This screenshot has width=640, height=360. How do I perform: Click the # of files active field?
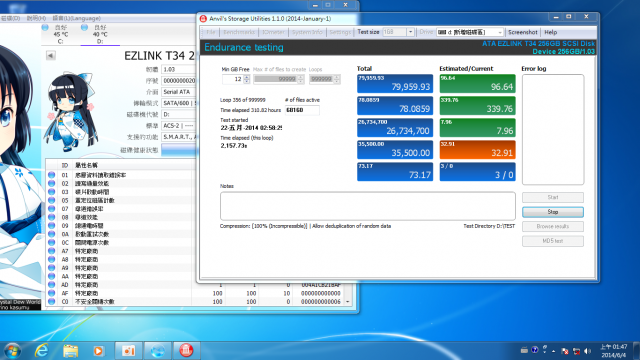point(302,110)
